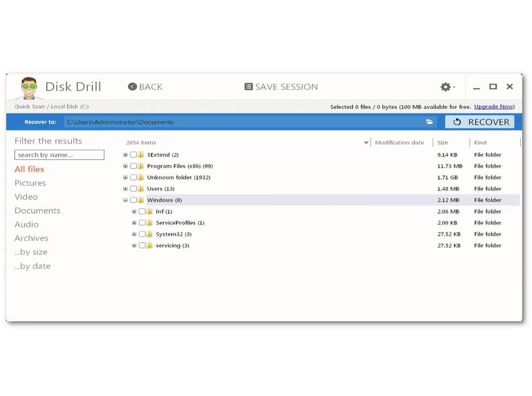The width and height of the screenshot is (532, 396).
Task: Click the Program Files (x86) folder icon
Action: tap(141, 166)
